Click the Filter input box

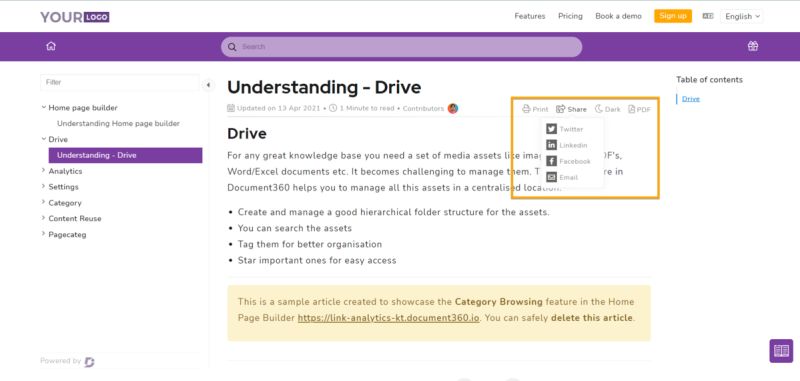[120, 82]
